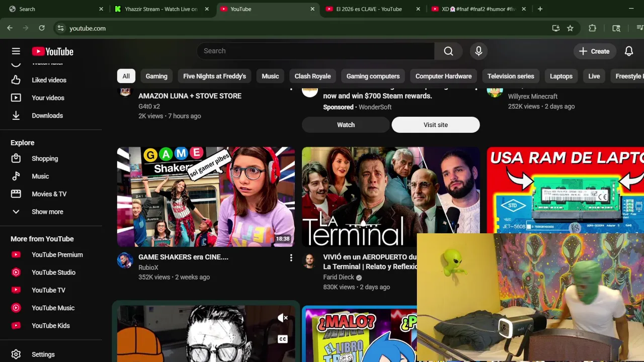Open Shopping bag icon in Explore
This screenshot has height=362, width=644.
point(16,158)
